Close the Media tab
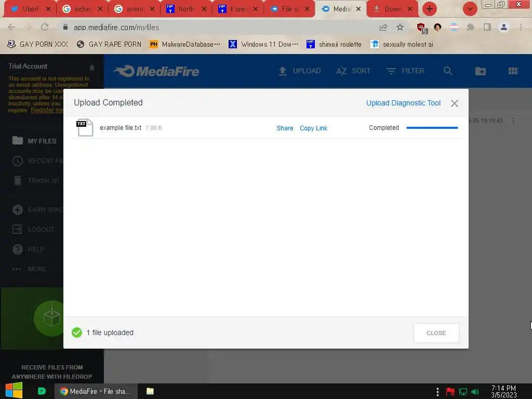The height and width of the screenshot is (399, 532). [358, 9]
